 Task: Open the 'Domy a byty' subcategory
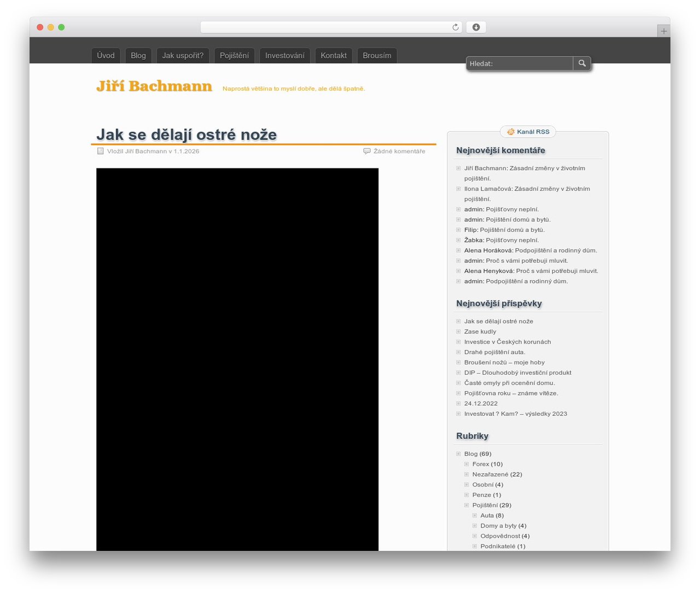click(499, 526)
